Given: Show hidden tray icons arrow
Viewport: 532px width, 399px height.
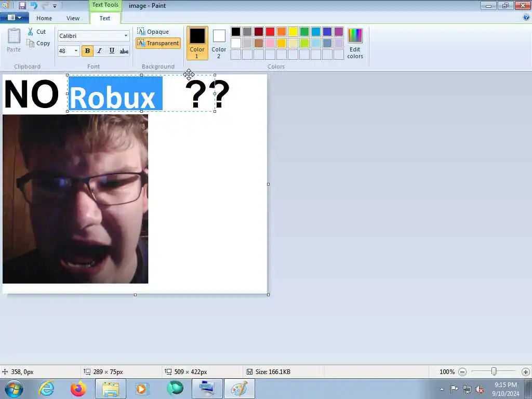Looking at the screenshot, I should (442, 389).
